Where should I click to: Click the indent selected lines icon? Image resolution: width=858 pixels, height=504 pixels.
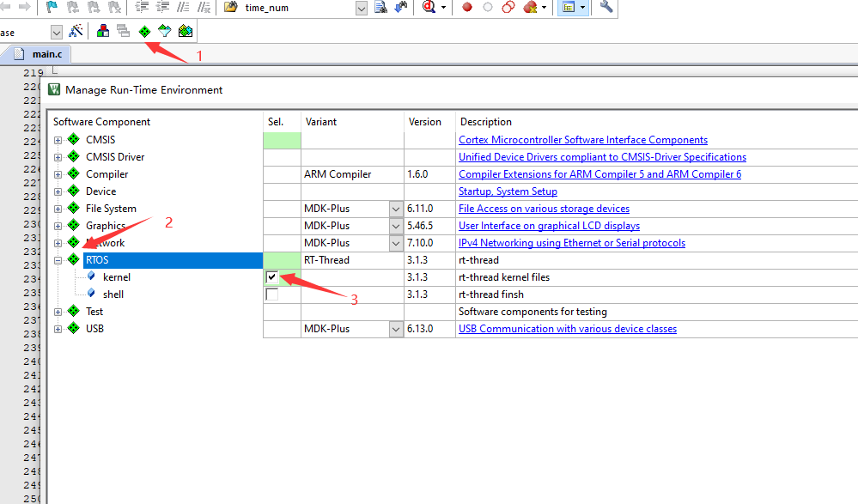coord(142,7)
